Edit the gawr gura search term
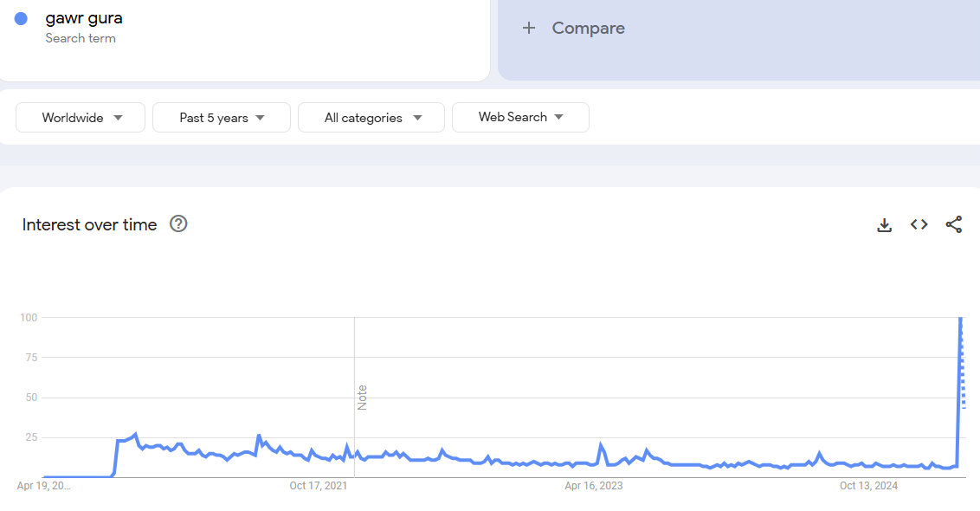 [x=84, y=18]
